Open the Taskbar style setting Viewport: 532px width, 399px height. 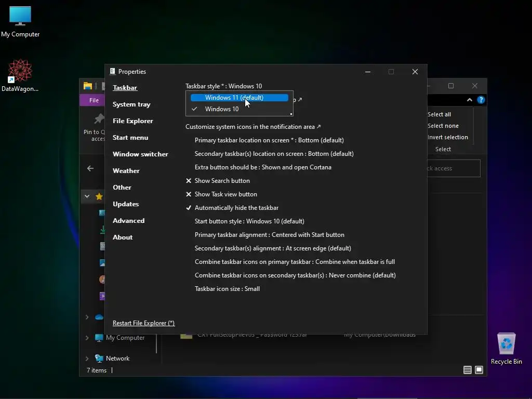point(223,86)
